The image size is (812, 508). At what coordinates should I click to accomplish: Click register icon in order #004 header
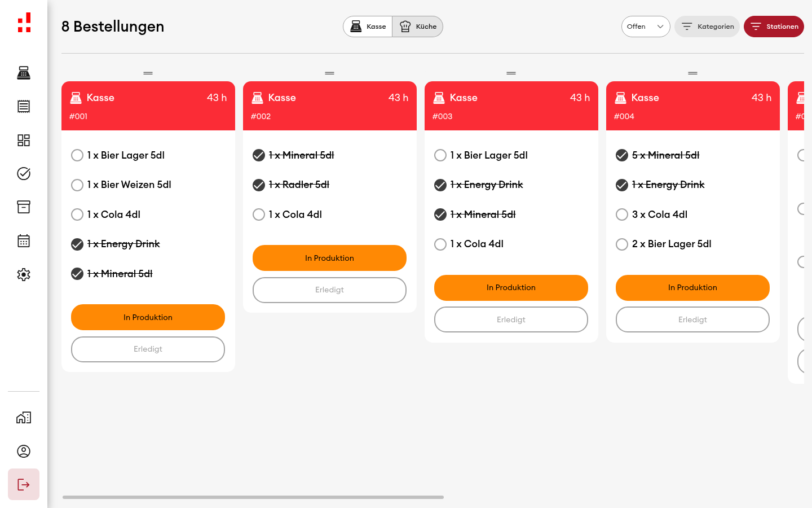point(621,98)
